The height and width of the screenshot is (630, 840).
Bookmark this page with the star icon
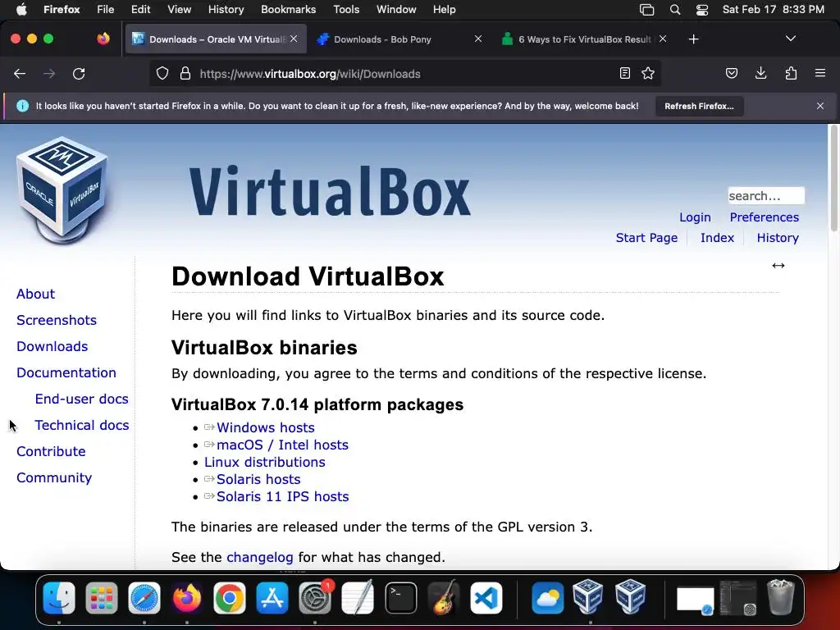coord(648,73)
